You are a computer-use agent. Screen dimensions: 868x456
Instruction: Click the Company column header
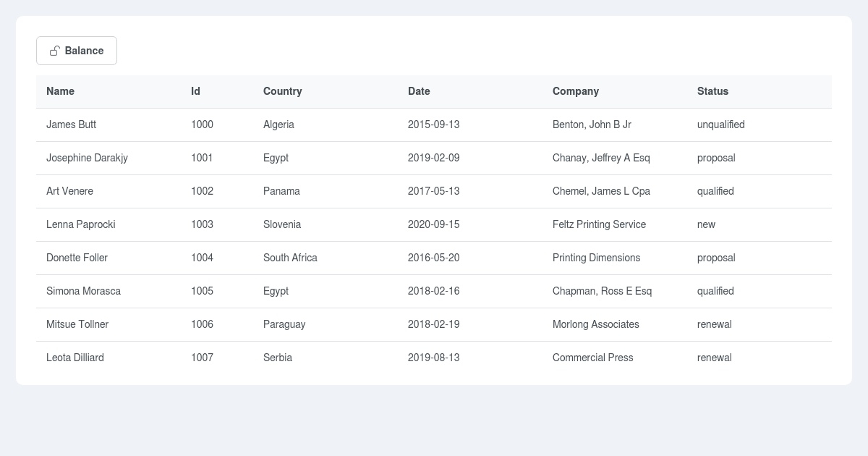pyautogui.click(x=575, y=91)
